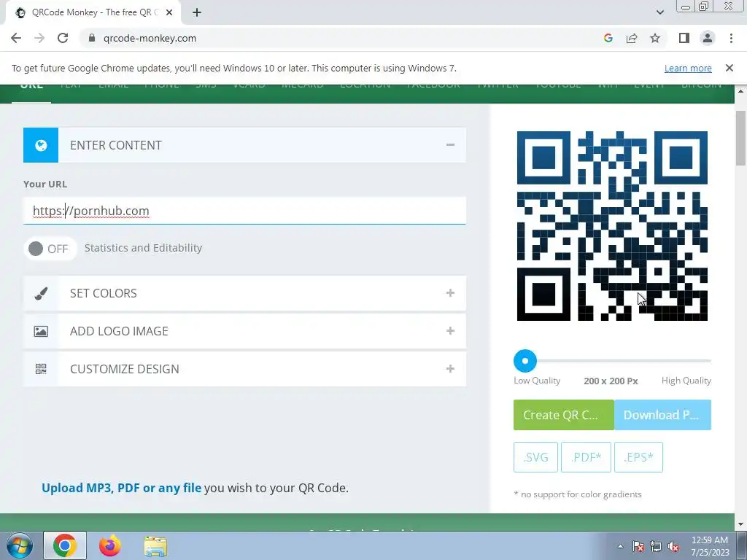
Task: Follow the Learn more link
Action: [x=688, y=68]
